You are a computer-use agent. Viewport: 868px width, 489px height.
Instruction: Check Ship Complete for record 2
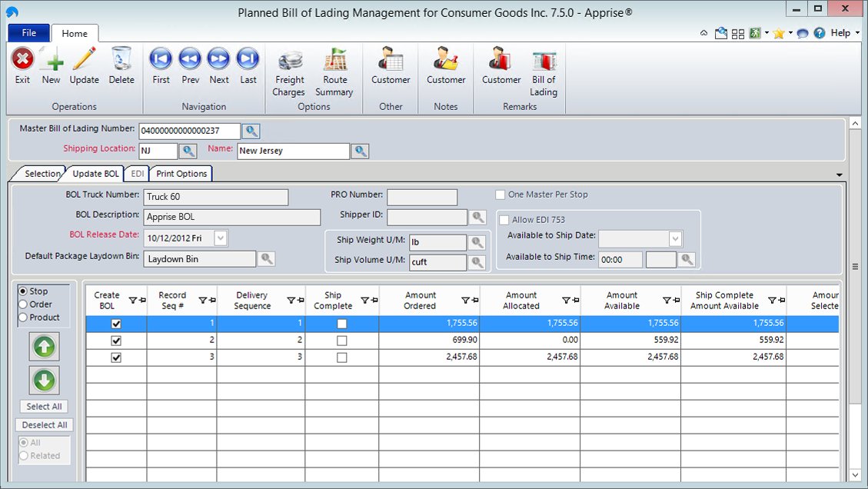(342, 341)
